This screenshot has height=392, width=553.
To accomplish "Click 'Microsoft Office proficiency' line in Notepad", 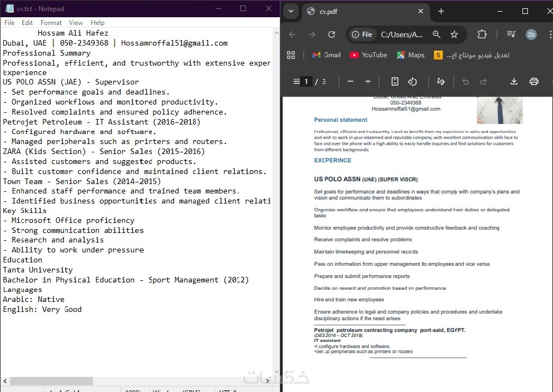I will click(x=69, y=221).
